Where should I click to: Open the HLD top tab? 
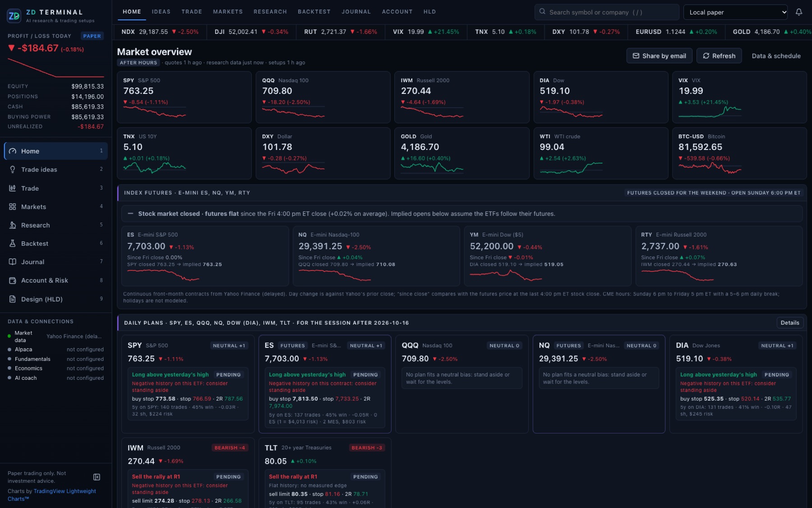[429, 12]
